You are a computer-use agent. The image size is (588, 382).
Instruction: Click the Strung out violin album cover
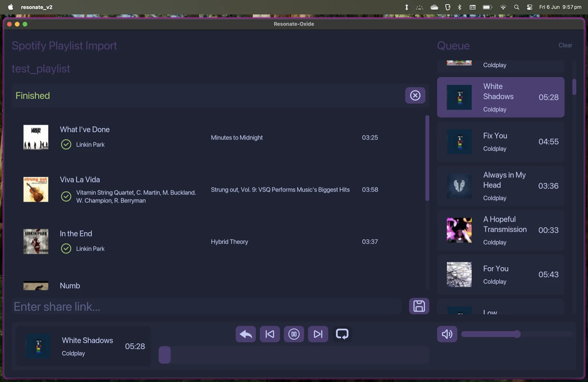click(36, 190)
